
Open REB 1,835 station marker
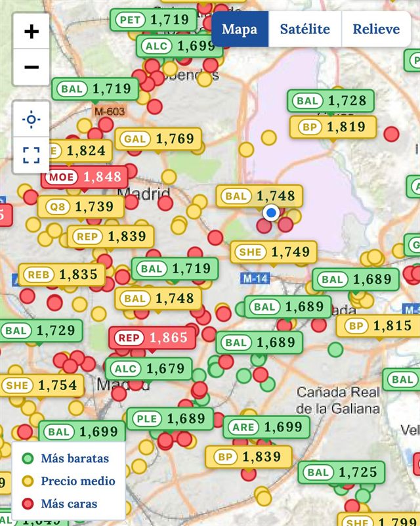(62, 274)
